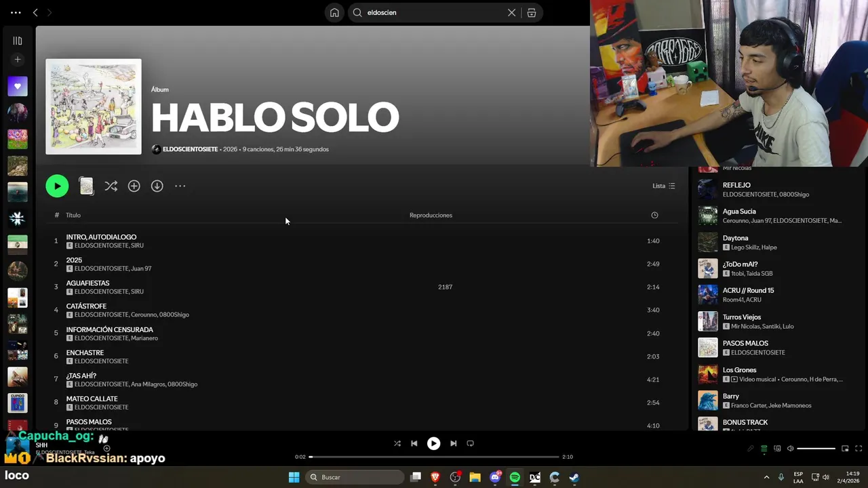The height and width of the screenshot is (488, 868).
Task: Open the Browse icon beside the search
Action: (x=532, y=12)
